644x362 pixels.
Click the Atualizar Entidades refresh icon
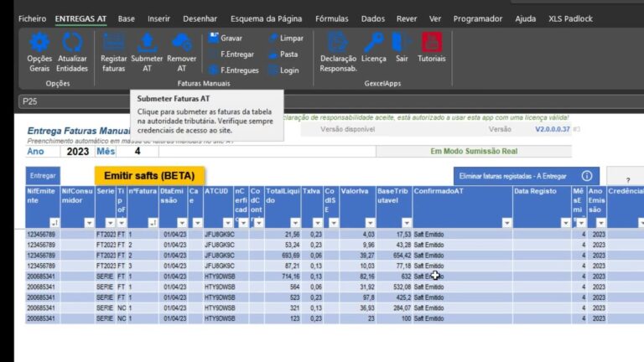pyautogui.click(x=73, y=44)
